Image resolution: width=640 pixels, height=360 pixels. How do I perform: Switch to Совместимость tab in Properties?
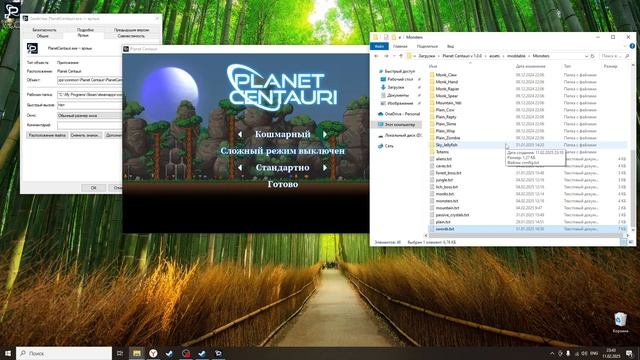click(131, 36)
